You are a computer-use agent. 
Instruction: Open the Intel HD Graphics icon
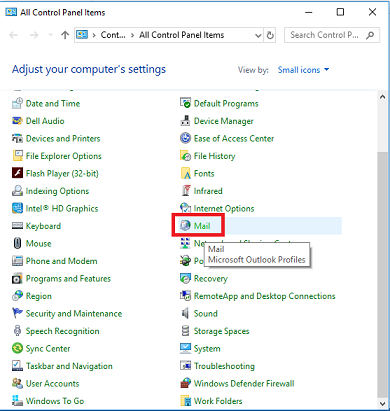tap(17, 208)
